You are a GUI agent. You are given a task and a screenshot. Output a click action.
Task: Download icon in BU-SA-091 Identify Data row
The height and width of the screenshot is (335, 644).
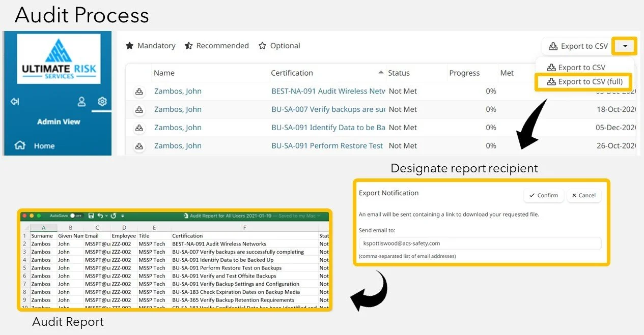click(139, 128)
